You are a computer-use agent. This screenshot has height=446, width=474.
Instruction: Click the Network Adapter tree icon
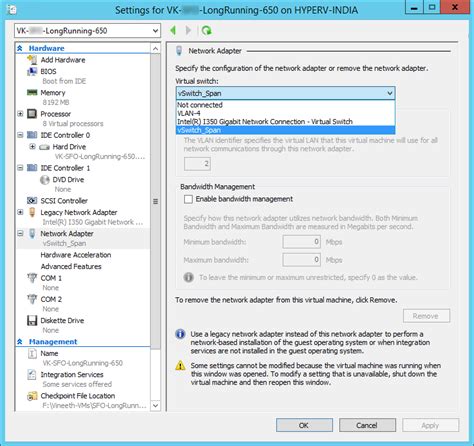32,233
